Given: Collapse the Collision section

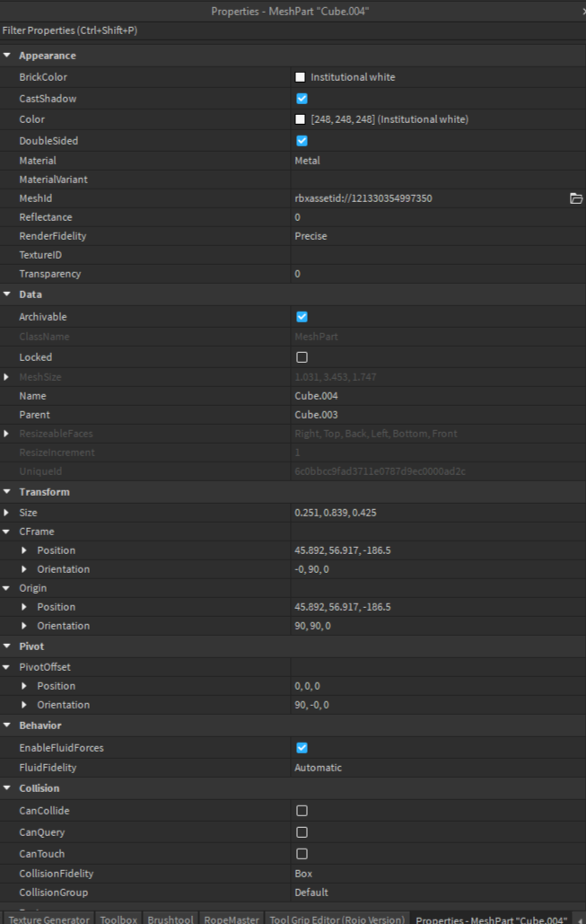Looking at the screenshot, I should [x=7, y=788].
